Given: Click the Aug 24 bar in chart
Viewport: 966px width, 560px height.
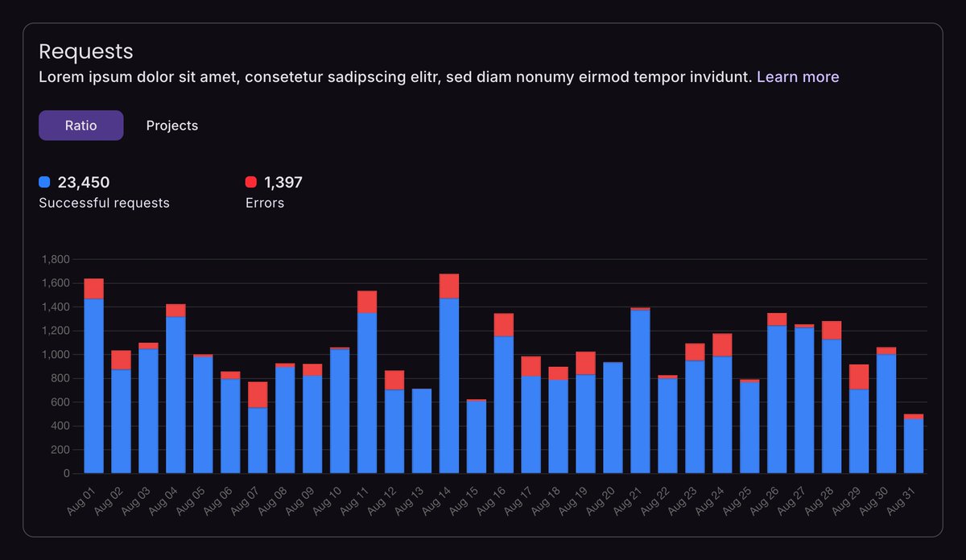Looking at the screenshot, I should [x=723, y=403].
